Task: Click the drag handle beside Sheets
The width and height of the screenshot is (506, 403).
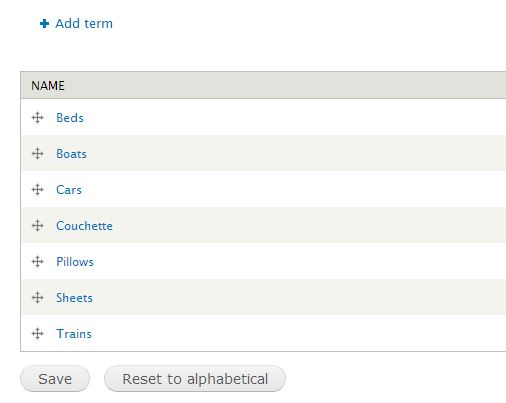Action: point(38,298)
